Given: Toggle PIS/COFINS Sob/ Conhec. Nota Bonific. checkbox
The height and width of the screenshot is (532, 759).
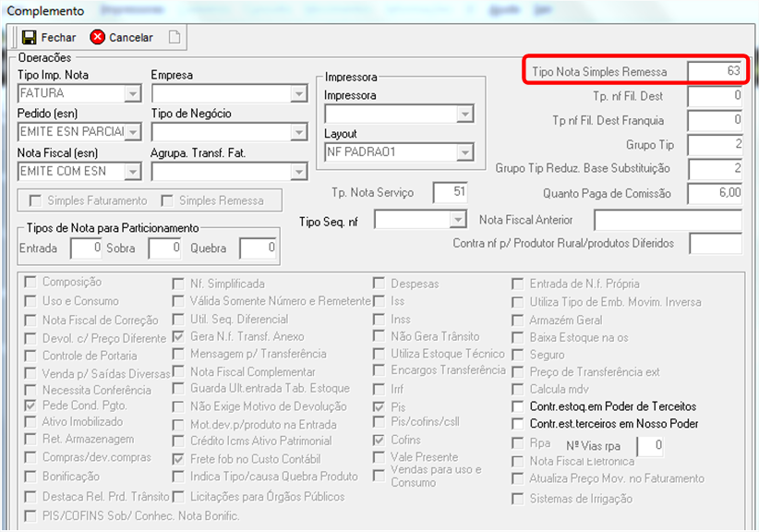Looking at the screenshot, I should (30, 515).
